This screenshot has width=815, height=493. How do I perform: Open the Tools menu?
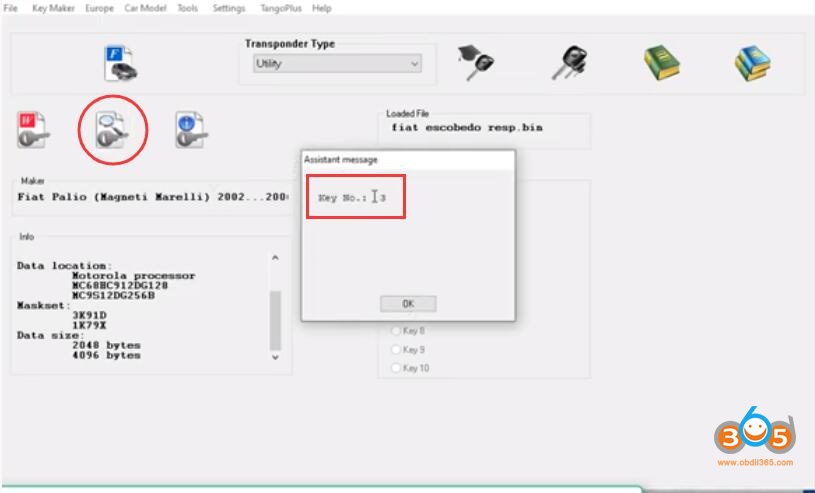coord(187,8)
